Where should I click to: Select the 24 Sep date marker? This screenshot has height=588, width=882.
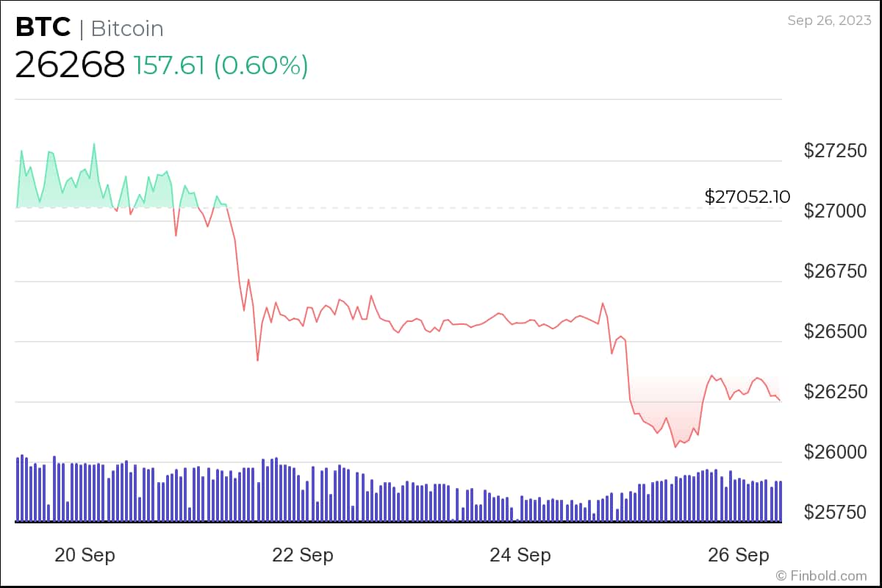click(x=520, y=556)
